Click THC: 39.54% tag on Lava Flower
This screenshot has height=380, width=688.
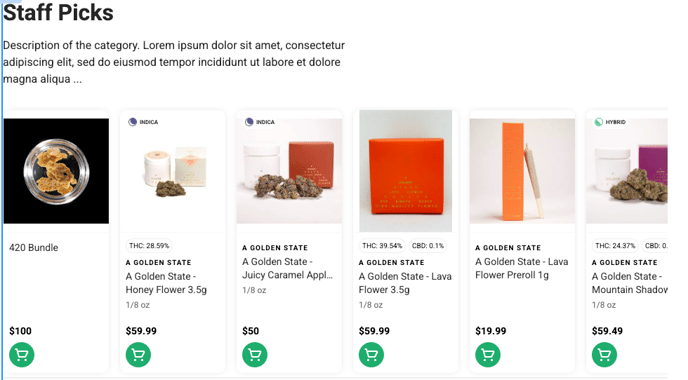(x=382, y=246)
